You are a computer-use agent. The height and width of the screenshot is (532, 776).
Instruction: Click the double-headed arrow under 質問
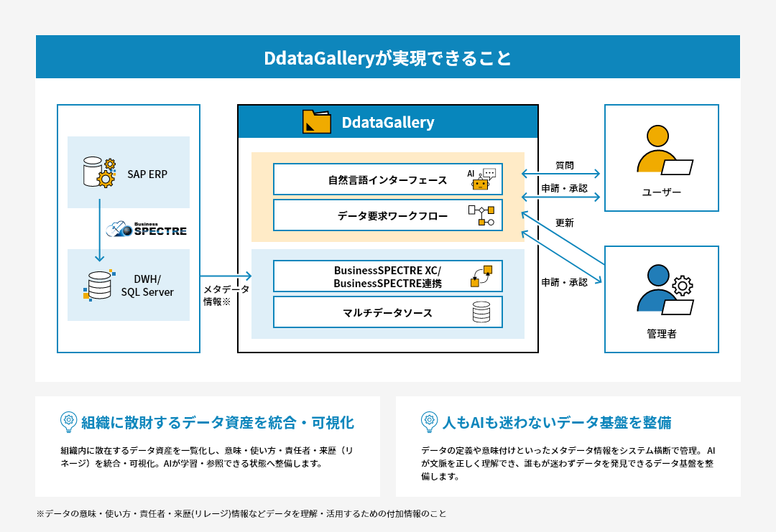pyautogui.click(x=561, y=174)
